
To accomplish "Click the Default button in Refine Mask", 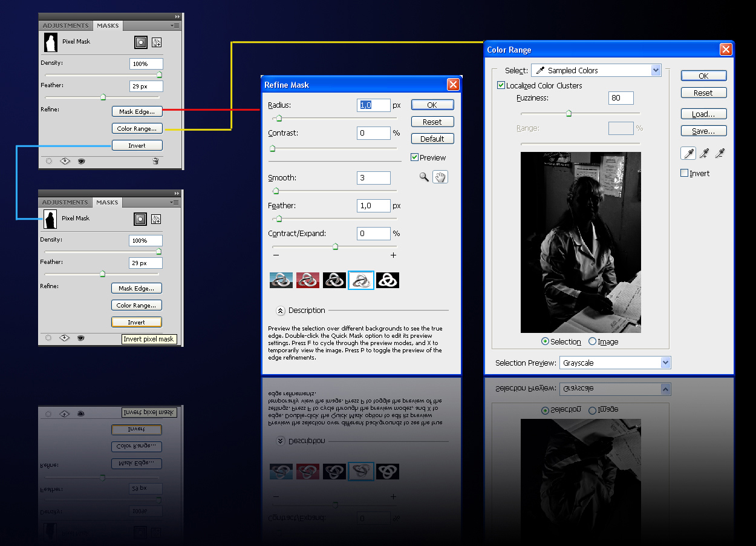I will (432, 139).
